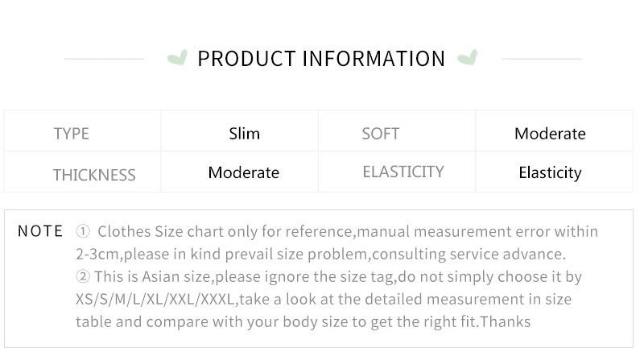Click the Moderate value beside SOFT
The height and width of the screenshot is (348, 644).
click(550, 134)
